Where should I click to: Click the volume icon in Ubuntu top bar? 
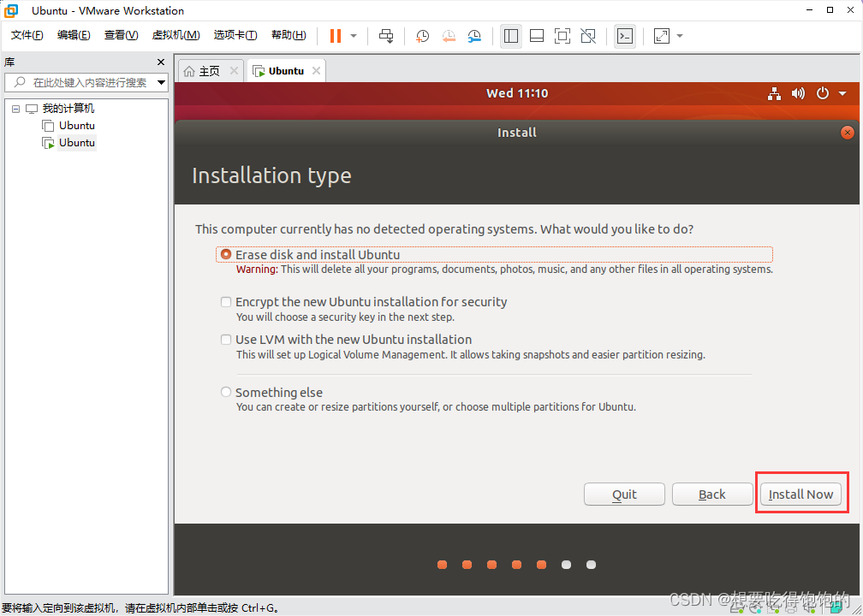(x=798, y=93)
